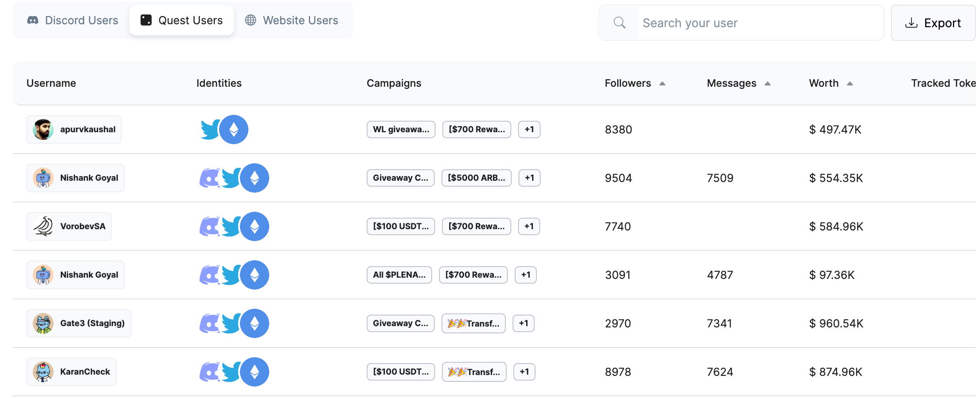The height and width of the screenshot is (398, 980).
Task: Click VorobevSA's Ethereum identity icon
Action: tap(254, 226)
